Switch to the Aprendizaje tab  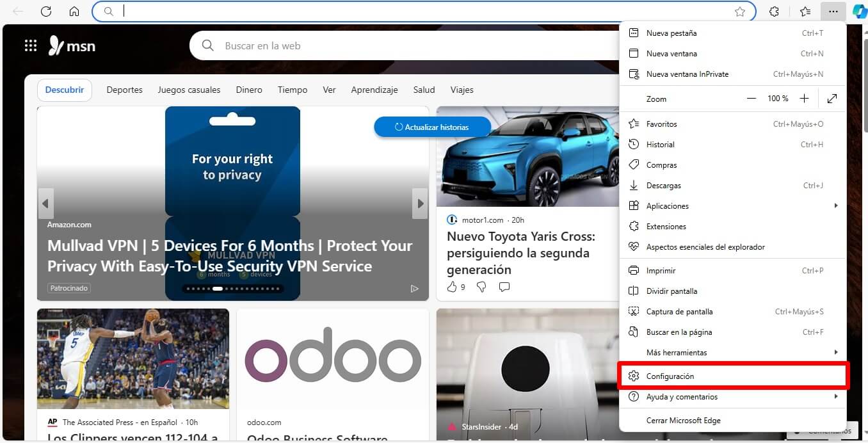[374, 90]
